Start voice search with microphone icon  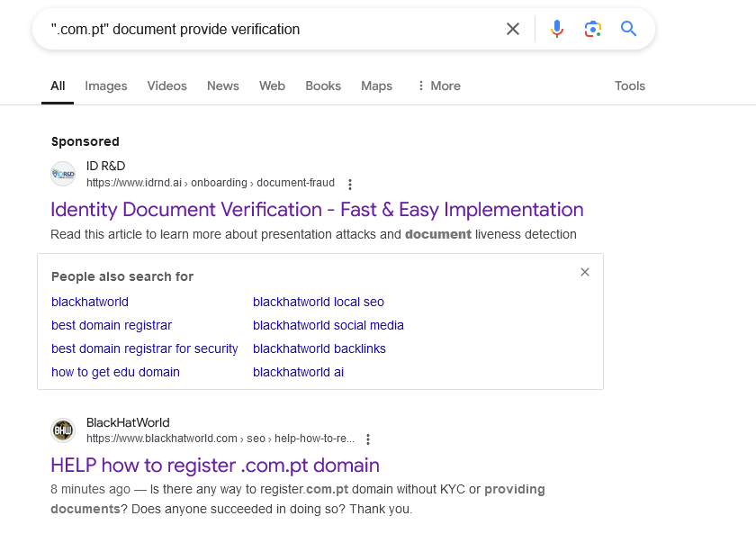coord(557,29)
